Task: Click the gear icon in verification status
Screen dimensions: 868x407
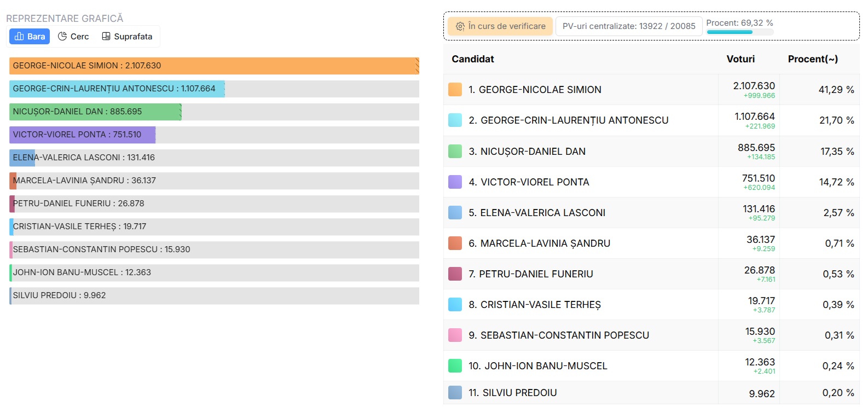Action: [460, 26]
